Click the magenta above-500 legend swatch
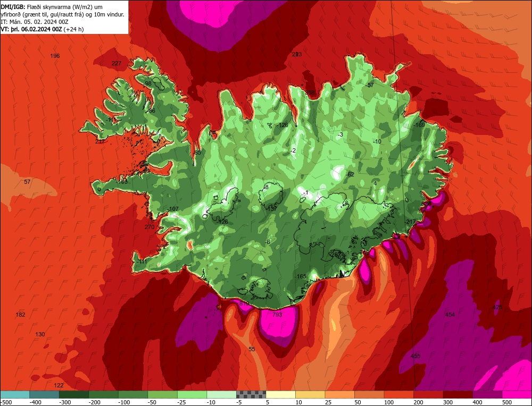532x406 pixels. (517, 394)
